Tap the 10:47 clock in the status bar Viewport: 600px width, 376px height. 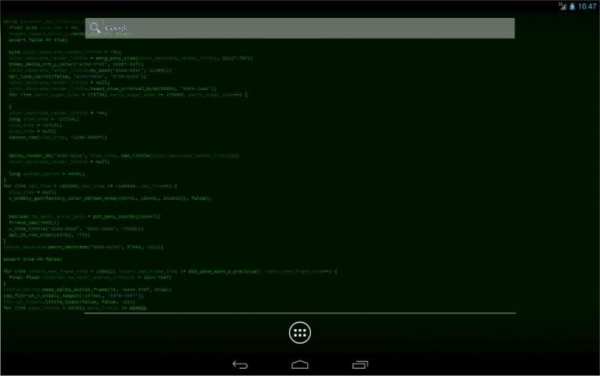point(587,7)
